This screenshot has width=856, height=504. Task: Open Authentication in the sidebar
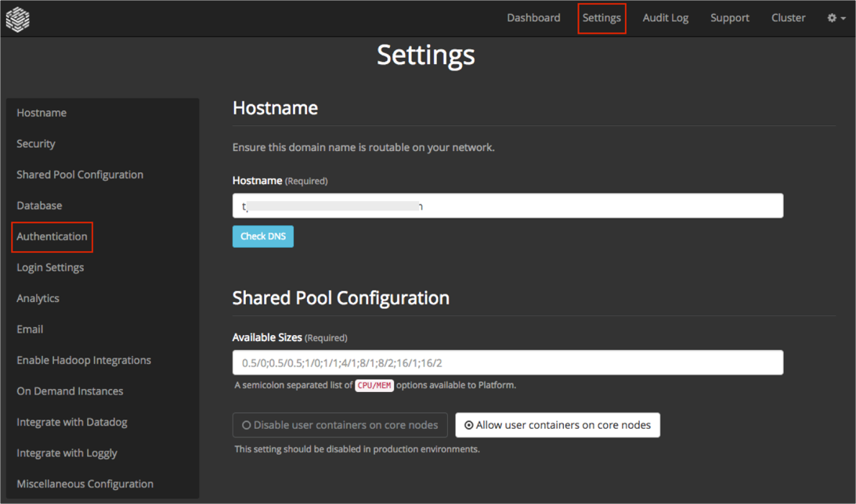[x=52, y=236]
